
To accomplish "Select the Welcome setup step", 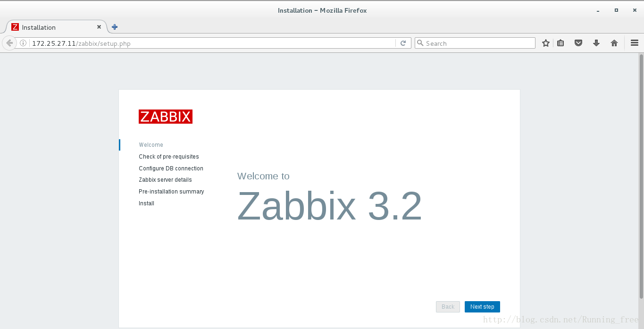I will 151,145.
